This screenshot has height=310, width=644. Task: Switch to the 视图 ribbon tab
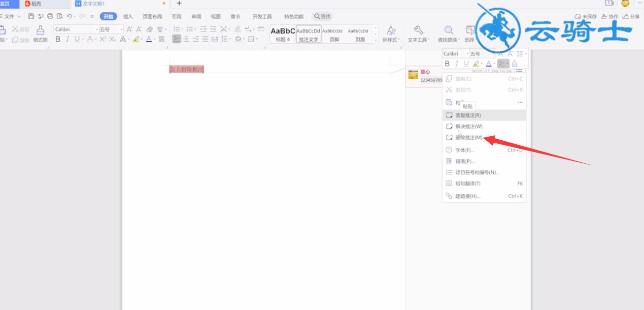point(216,16)
